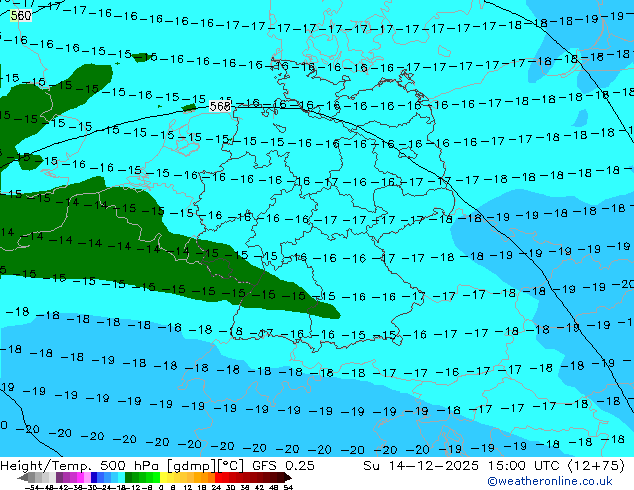
Task: Click the gray left arrow of color scale
Action: (x=23, y=477)
